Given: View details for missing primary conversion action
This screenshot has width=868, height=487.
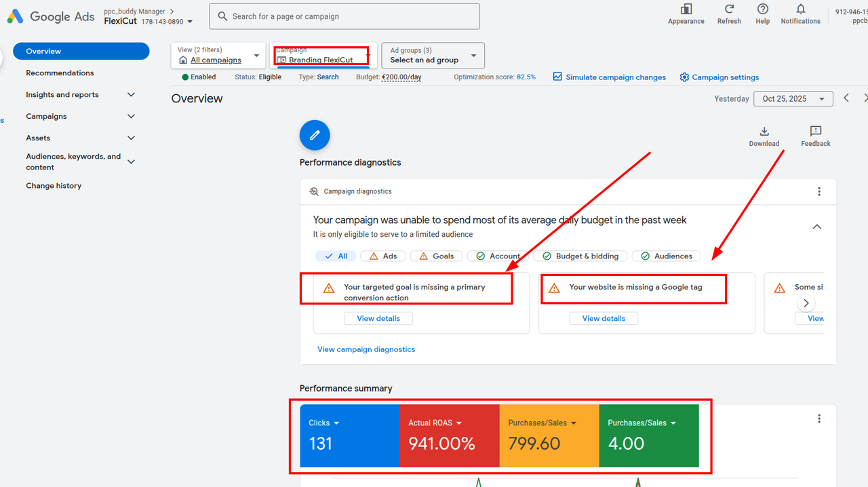Looking at the screenshot, I should (378, 318).
